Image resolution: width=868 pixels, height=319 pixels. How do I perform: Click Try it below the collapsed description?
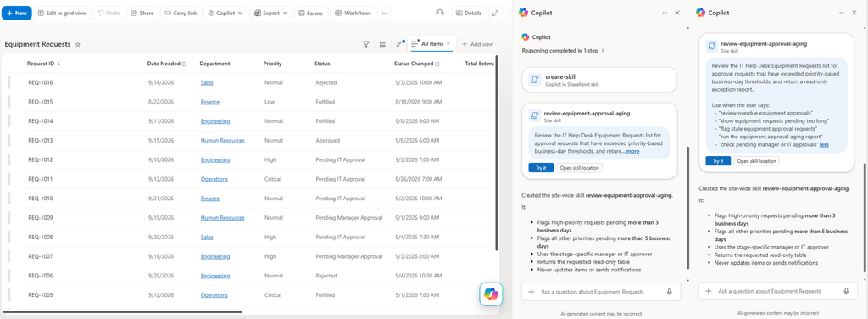pyautogui.click(x=541, y=168)
